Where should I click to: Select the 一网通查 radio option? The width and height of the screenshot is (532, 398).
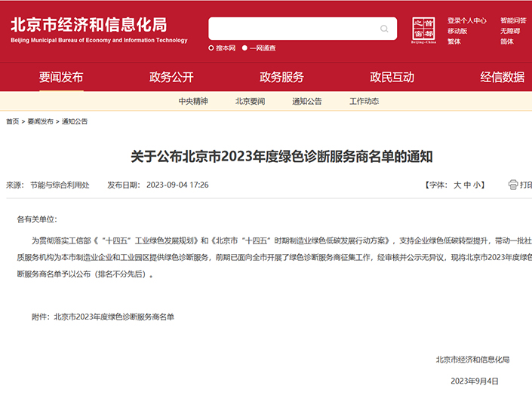pyautogui.click(x=245, y=48)
